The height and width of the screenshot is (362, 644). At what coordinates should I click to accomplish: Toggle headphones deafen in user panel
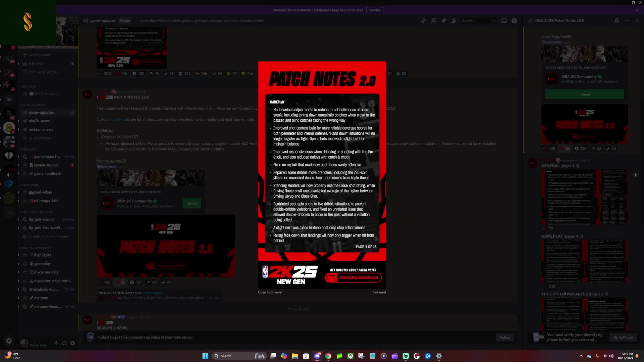click(x=64, y=343)
